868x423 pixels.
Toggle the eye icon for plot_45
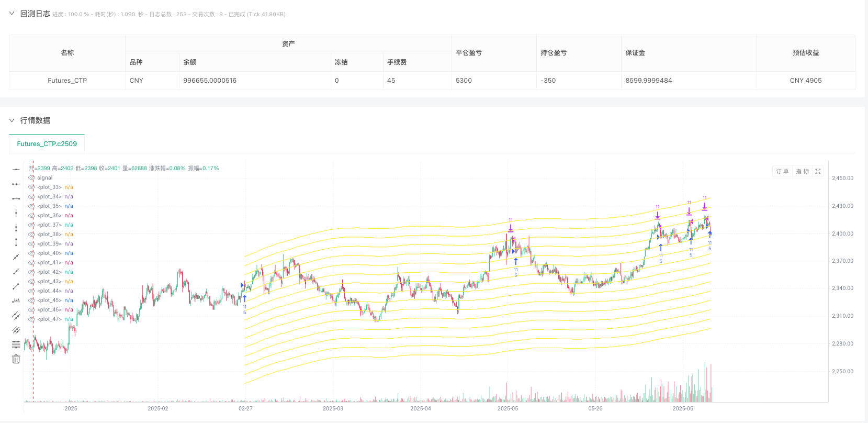pos(31,300)
